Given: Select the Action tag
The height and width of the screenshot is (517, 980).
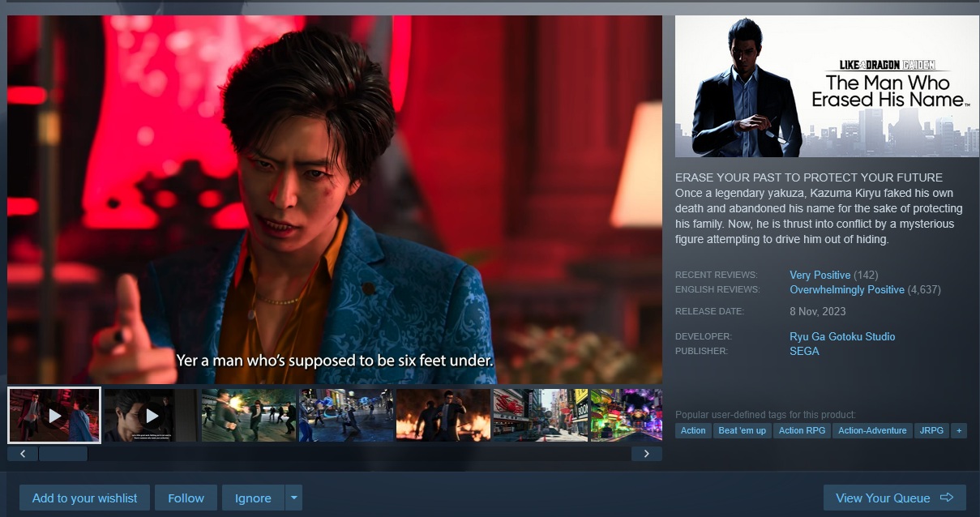Looking at the screenshot, I should [x=693, y=430].
